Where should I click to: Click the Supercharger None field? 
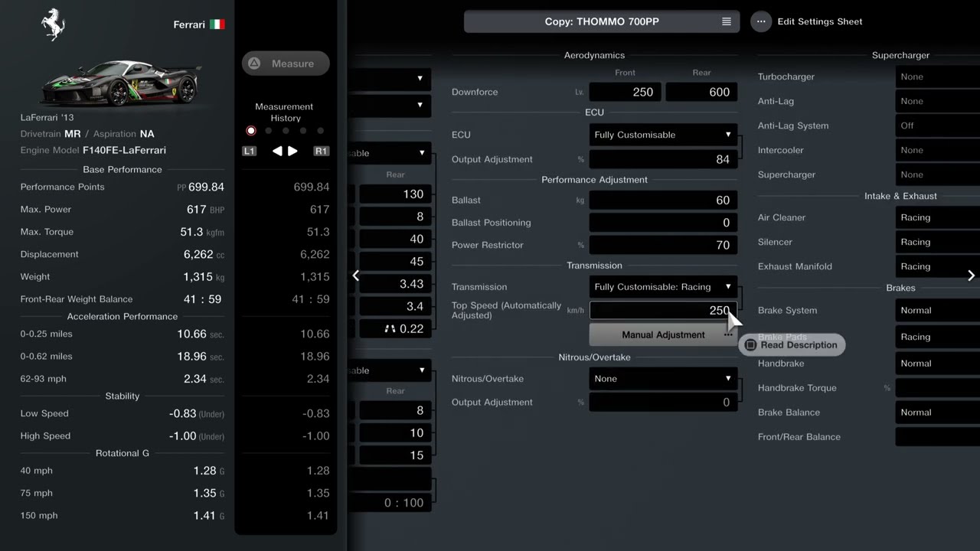[x=937, y=174]
